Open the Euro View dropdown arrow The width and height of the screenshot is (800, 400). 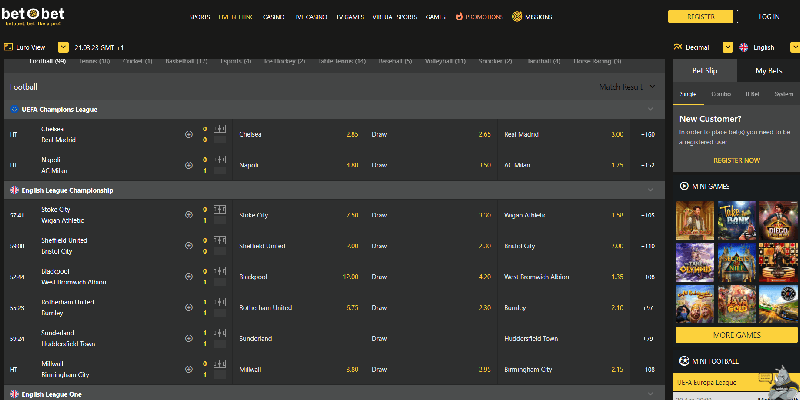pyautogui.click(x=63, y=47)
